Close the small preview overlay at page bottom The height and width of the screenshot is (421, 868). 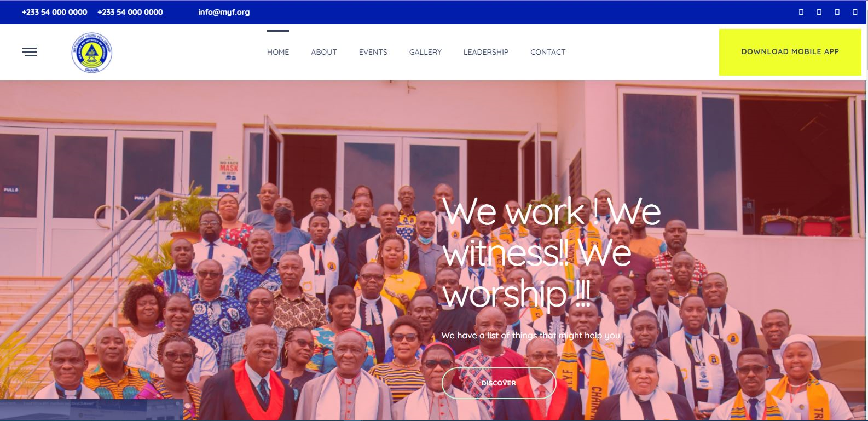(178, 403)
